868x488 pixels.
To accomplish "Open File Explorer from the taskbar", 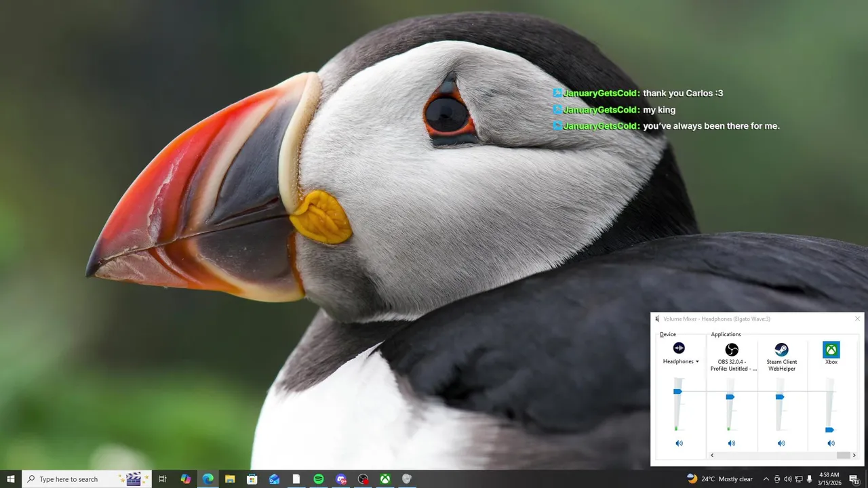I will point(230,479).
